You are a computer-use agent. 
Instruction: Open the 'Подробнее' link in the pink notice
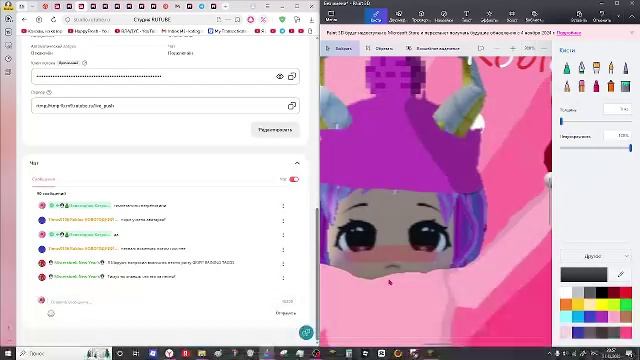(x=569, y=33)
